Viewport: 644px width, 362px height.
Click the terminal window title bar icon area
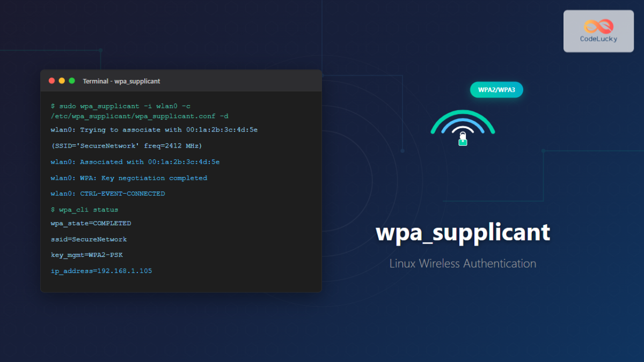62,80
